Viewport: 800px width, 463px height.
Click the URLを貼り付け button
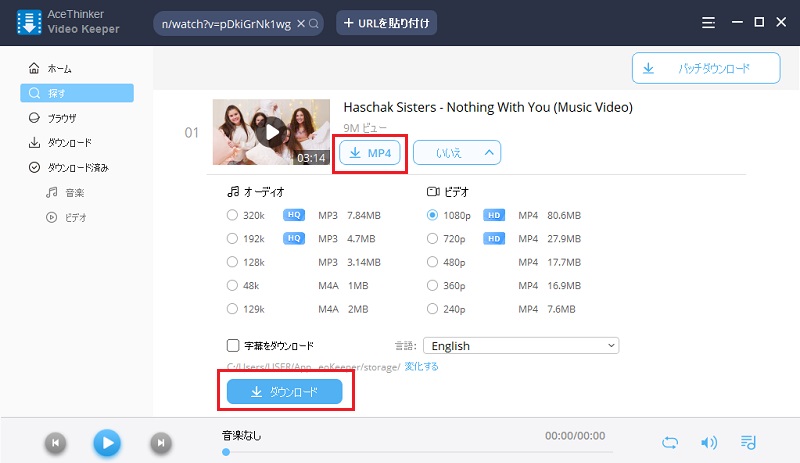point(386,23)
